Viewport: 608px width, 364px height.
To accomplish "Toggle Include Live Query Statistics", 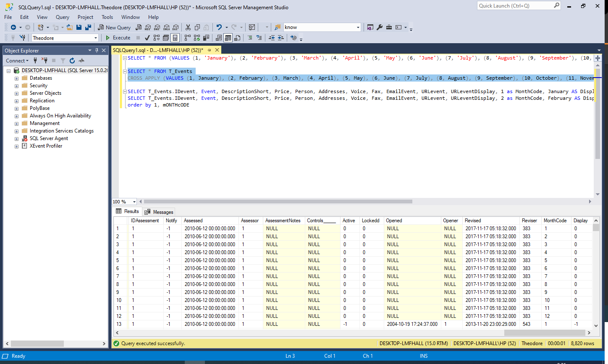I will click(197, 38).
